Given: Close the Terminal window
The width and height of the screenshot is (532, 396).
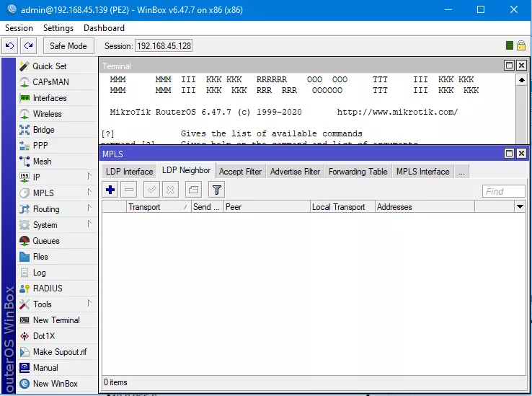Looking at the screenshot, I should coord(521,65).
